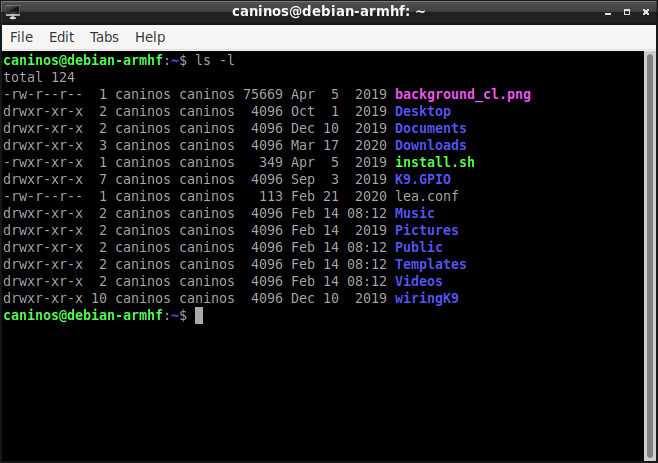Viewport: 658px width, 463px height.
Task: Click the Templates directory name
Action: click(431, 264)
